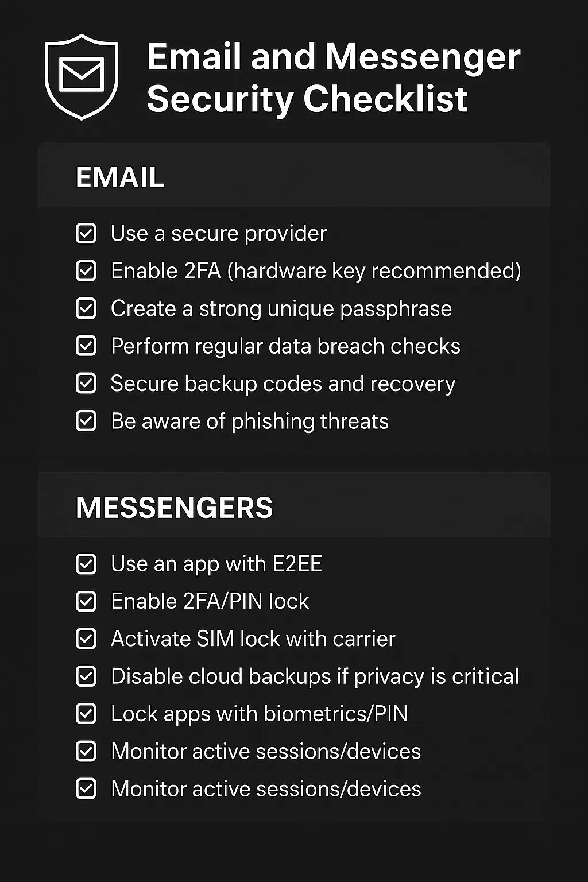Uncheck the 'Lock apps with biometrics/PIN' checkbox
Screen dimensions: 588x882
click(86, 714)
